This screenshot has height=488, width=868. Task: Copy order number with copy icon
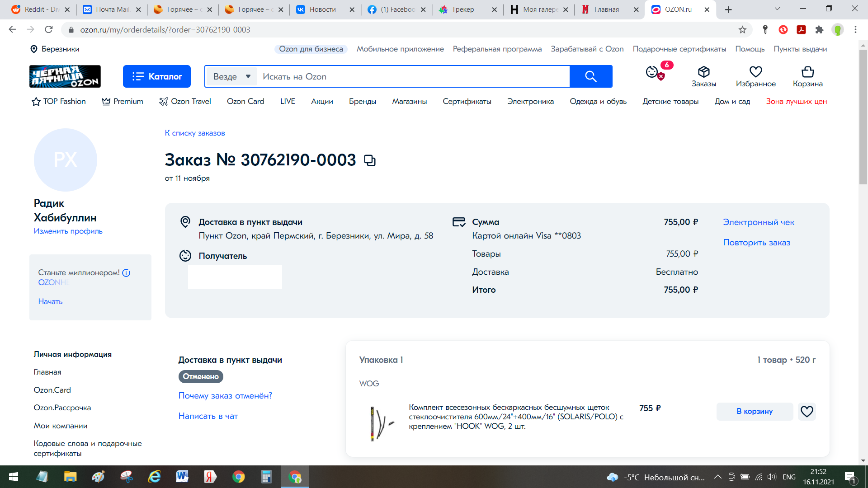(370, 160)
